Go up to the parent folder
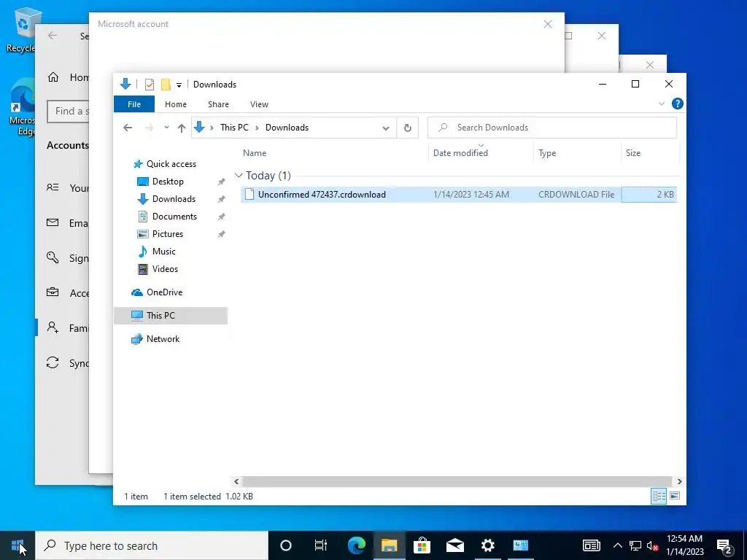The height and width of the screenshot is (560, 747). [x=182, y=128]
